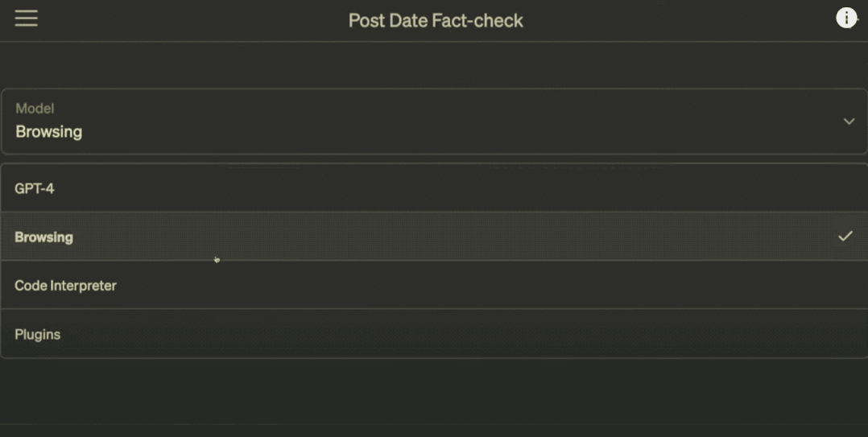The image size is (868, 437).
Task: Click the Model label text
Action: 35,109
